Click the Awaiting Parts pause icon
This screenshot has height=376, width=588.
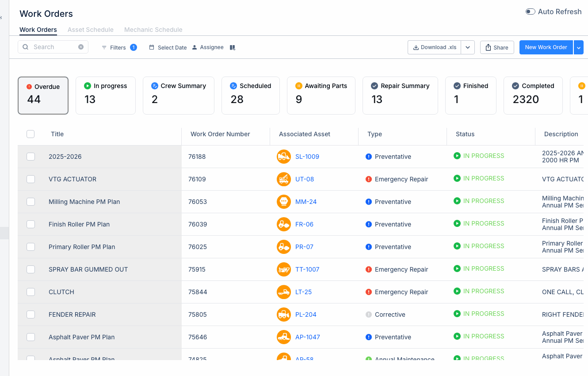pyautogui.click(x=299, y=86)
